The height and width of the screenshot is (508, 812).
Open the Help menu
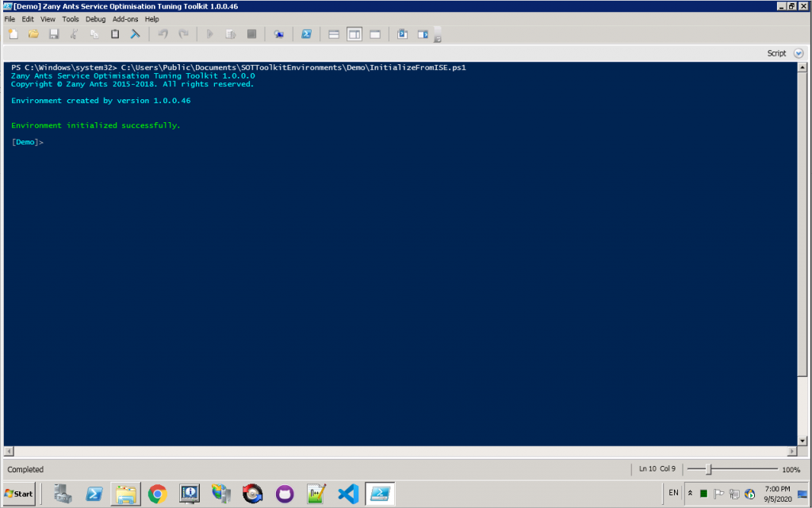pos(151,19)
